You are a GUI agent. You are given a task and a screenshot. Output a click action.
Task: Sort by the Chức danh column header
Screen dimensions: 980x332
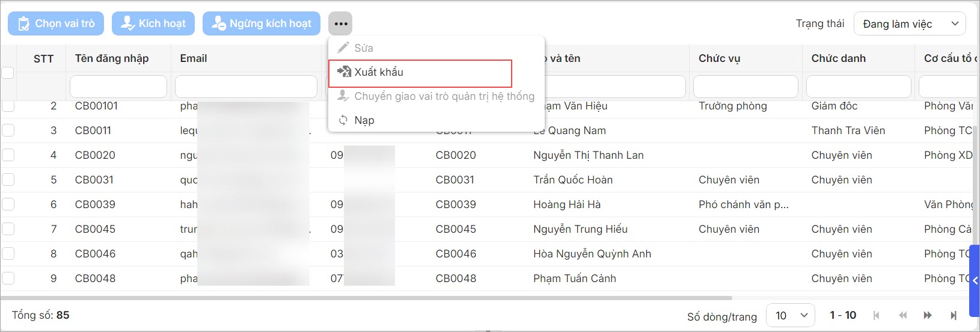(839, 58)
